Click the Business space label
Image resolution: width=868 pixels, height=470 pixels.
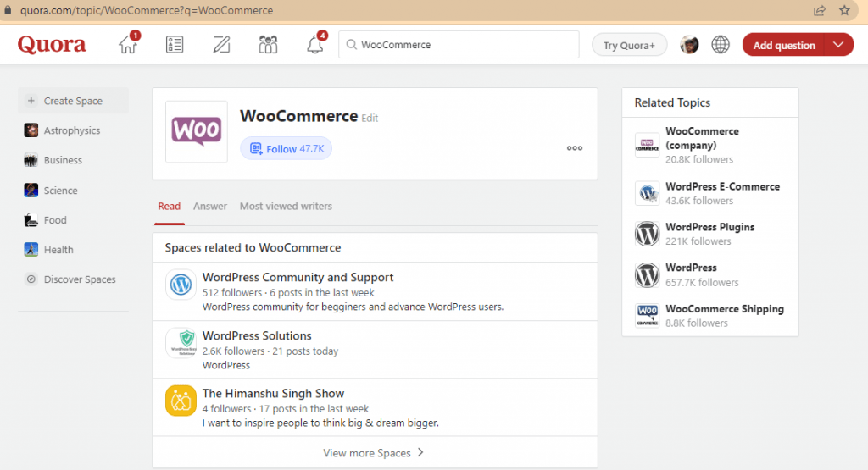[63, 160]
